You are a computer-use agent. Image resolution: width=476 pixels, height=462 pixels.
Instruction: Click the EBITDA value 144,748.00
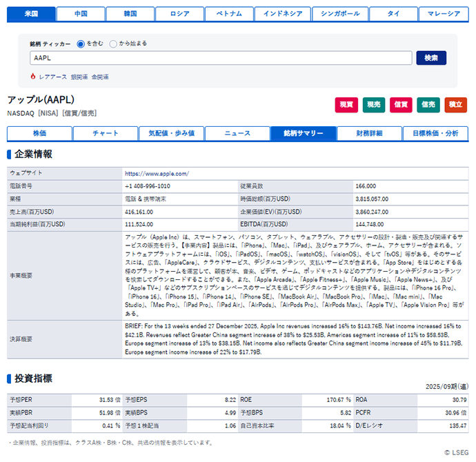pos(370,225)
